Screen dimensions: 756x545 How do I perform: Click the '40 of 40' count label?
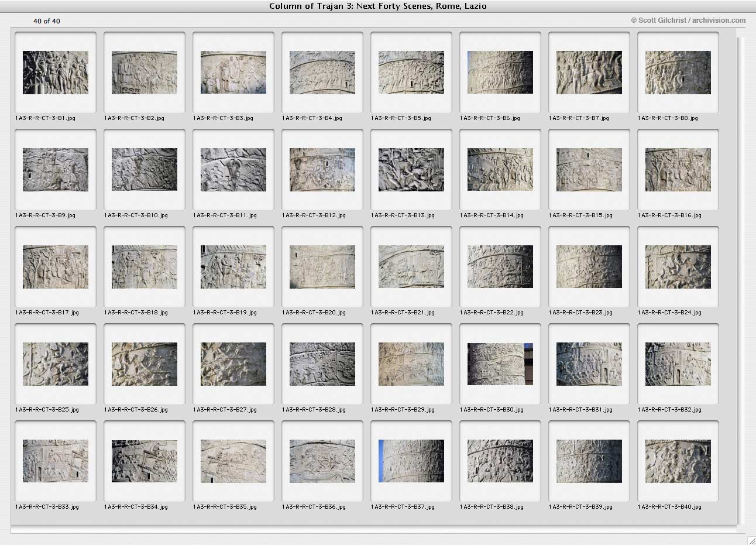47,21
